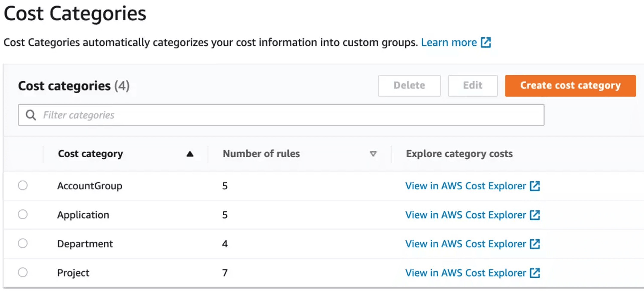Click Number of rules column header
Viewport: 644px width, 294px height.
pyautogui.click(x=261, y=154)
